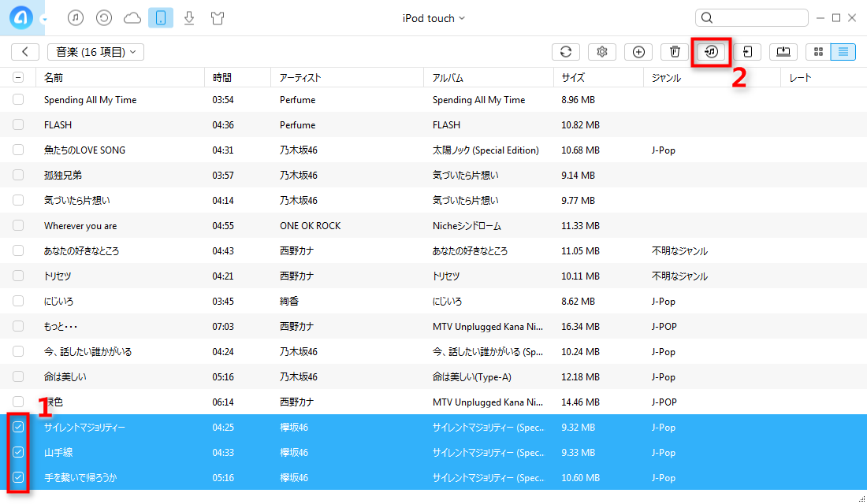The image size is (867, 504).
Task: Click the transfer to device button
Action: click(x=747, y=52)
